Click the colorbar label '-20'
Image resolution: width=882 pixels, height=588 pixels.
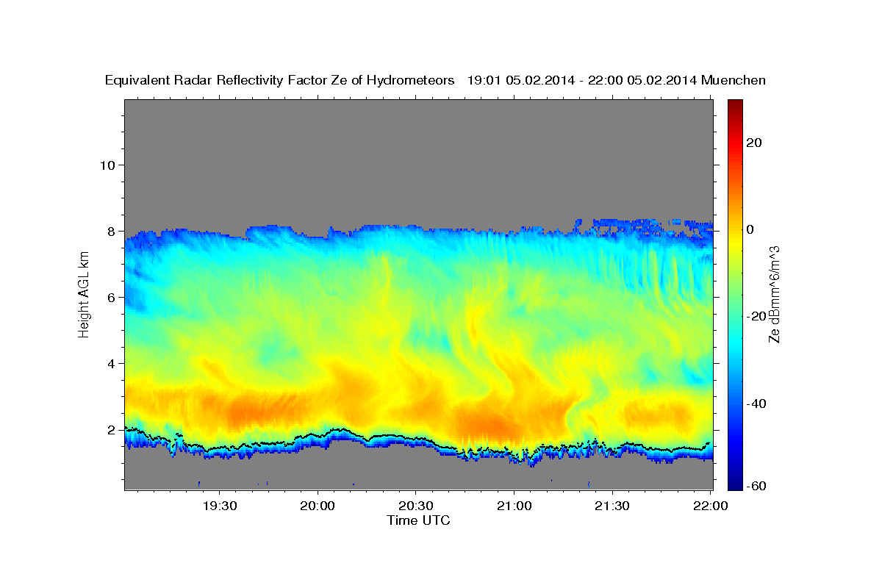[x=758, y=316]
